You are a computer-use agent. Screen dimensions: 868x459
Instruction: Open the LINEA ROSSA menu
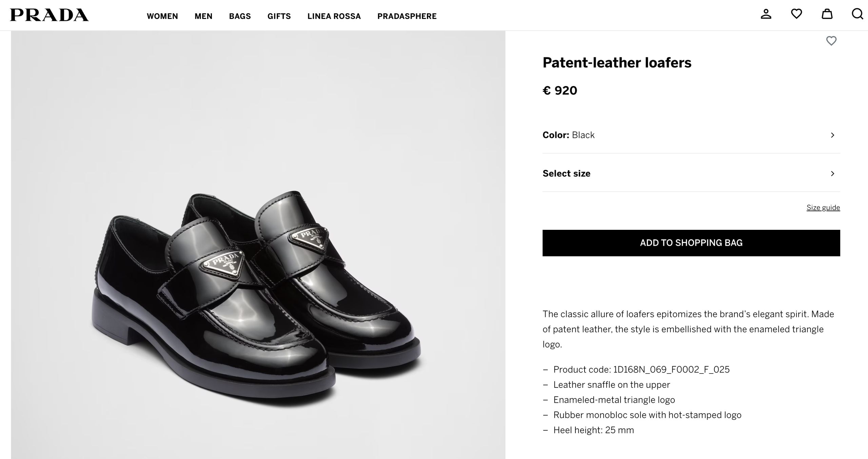334,16
